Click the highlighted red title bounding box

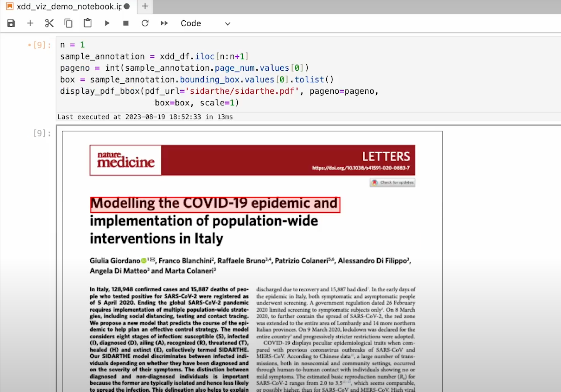coord(215,205)
